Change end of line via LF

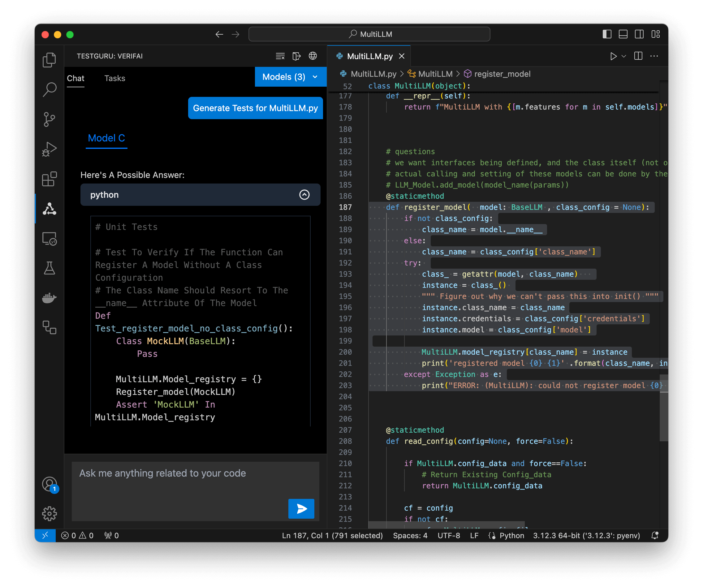pos(474,535)
